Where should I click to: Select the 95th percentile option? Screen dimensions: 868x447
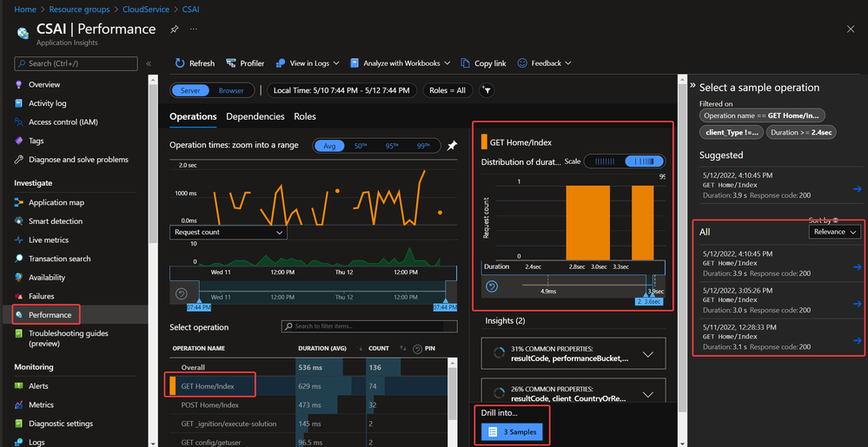point(392,146)
